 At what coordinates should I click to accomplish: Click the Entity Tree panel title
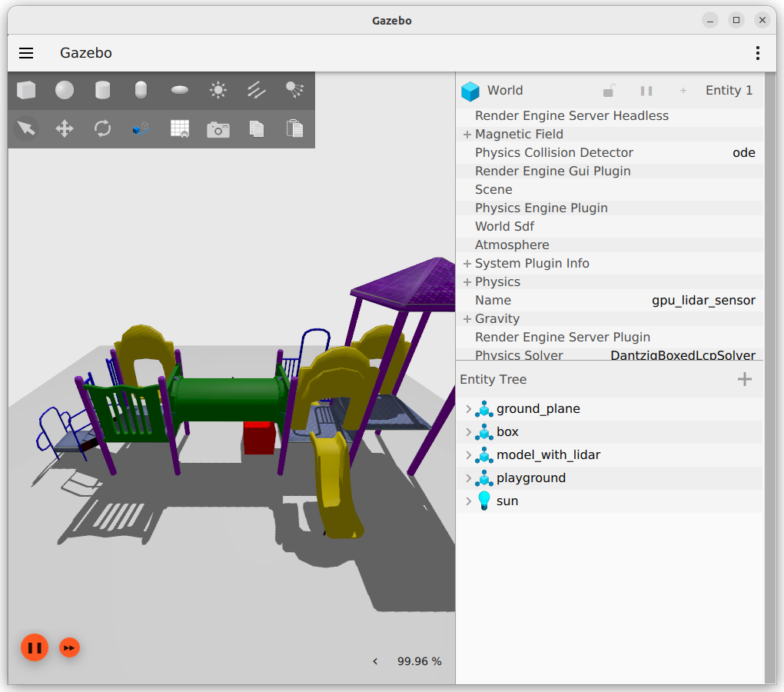(x=493, y=380)
